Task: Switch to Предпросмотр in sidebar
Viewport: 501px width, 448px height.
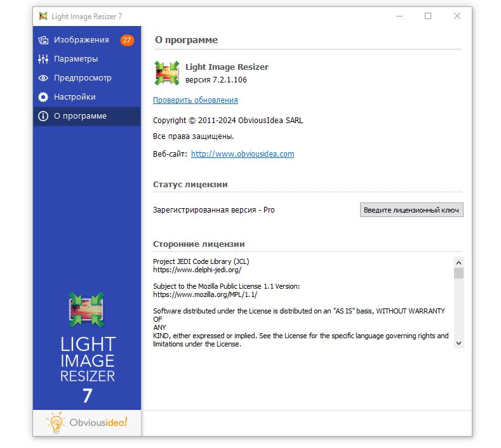Action: (86, 78)
